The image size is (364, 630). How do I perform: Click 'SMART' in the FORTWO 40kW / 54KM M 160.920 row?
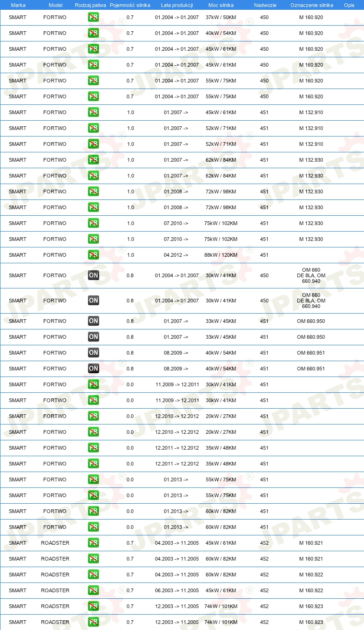[18, 33]
